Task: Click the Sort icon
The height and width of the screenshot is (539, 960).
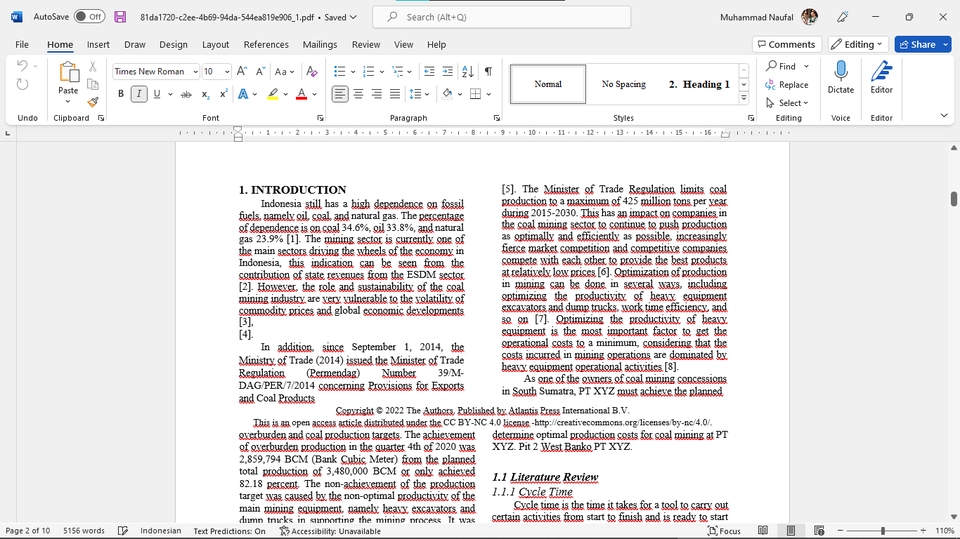Action: [x=468, y=72]
